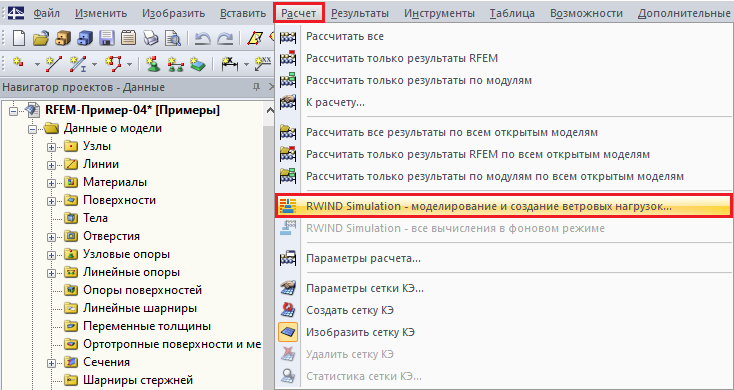Activate the yellow selection parallelogram tool
Image resolution: width=734 pixels, height=390 pixels.
point(255,38)
